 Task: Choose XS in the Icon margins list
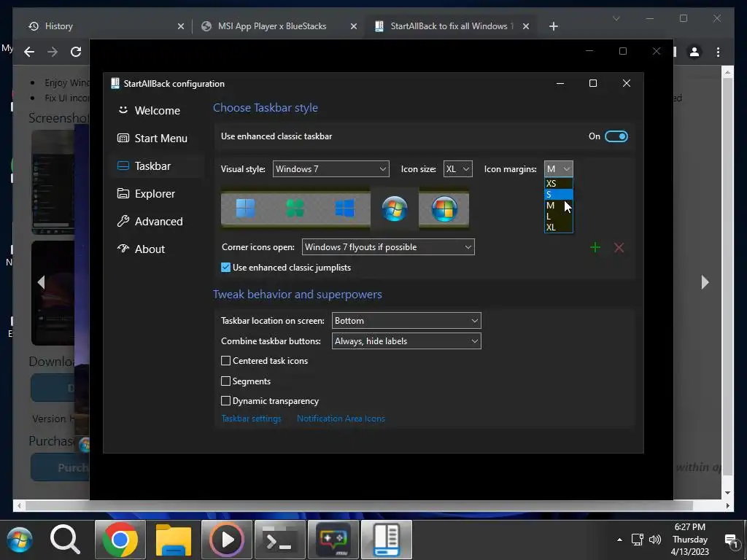558,183
